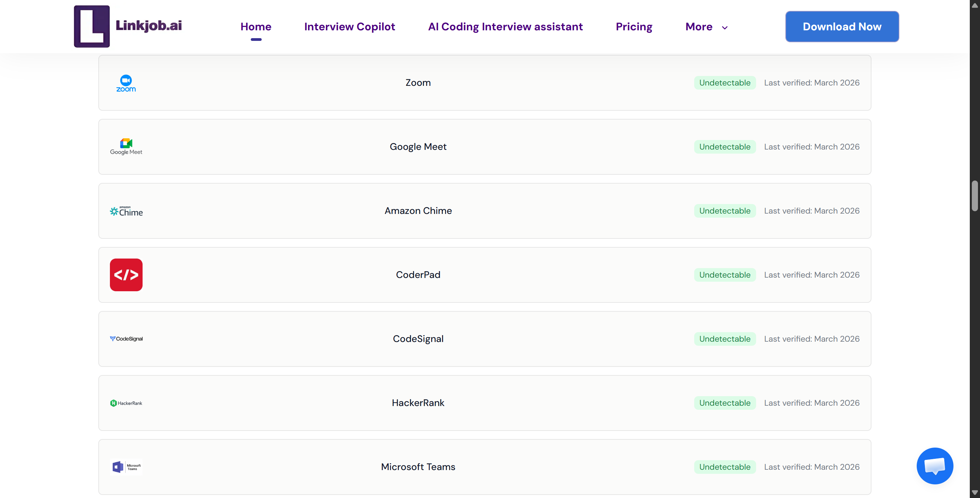This screenshot has width=980, height=498.
Task: Navigate to the Pricing page
Action: click(634, 27)
